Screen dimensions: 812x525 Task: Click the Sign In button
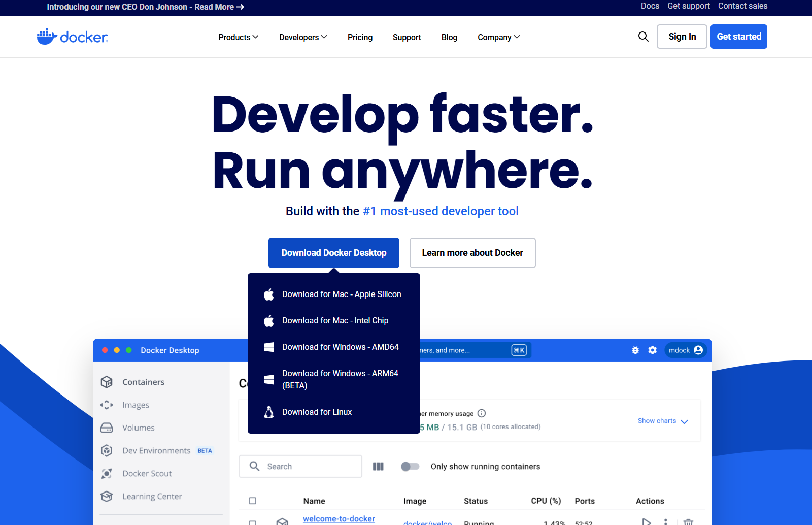[x=682, y=37]
